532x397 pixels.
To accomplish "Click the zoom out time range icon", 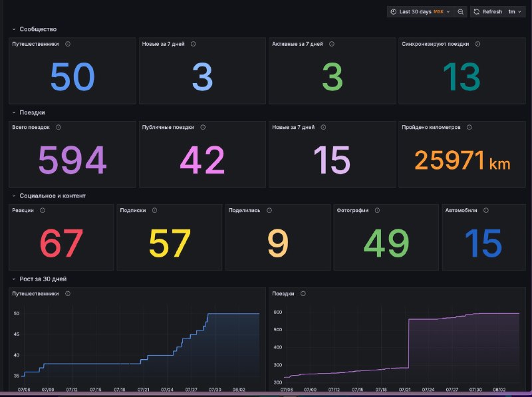I will click(x=460, y=12).
